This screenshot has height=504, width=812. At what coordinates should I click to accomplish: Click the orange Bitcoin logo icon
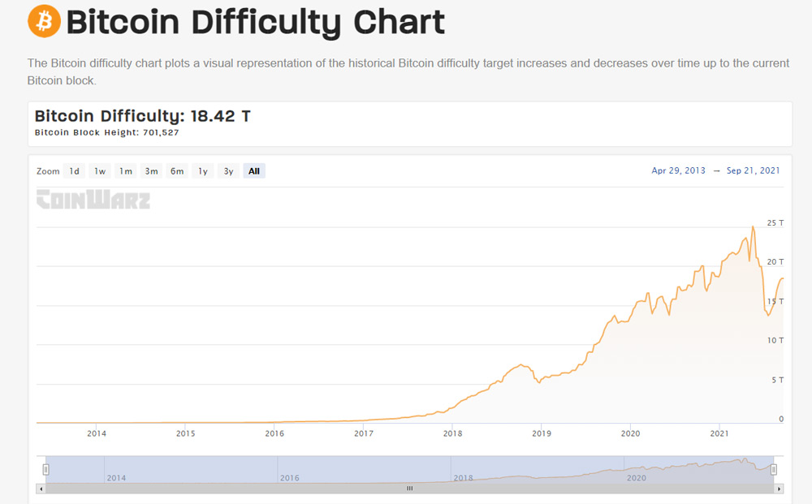click(x=44, y=21)
